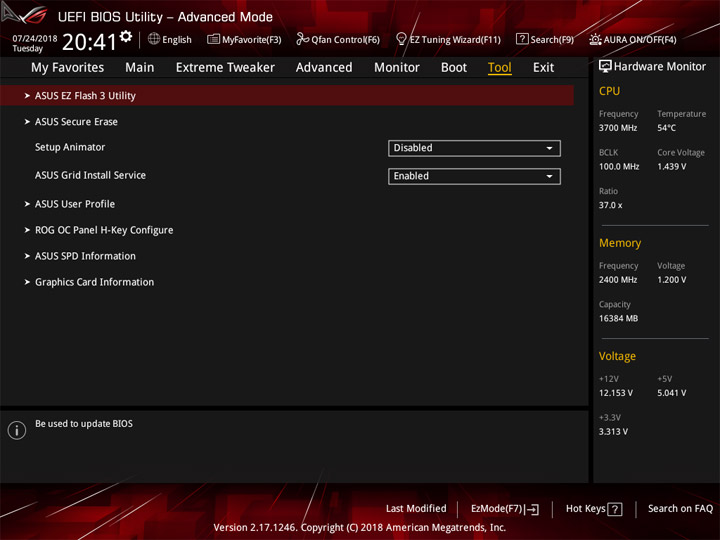This screenshot has height=540, width=720.
Task: Click the globe language icon
Action: (154, 39)
